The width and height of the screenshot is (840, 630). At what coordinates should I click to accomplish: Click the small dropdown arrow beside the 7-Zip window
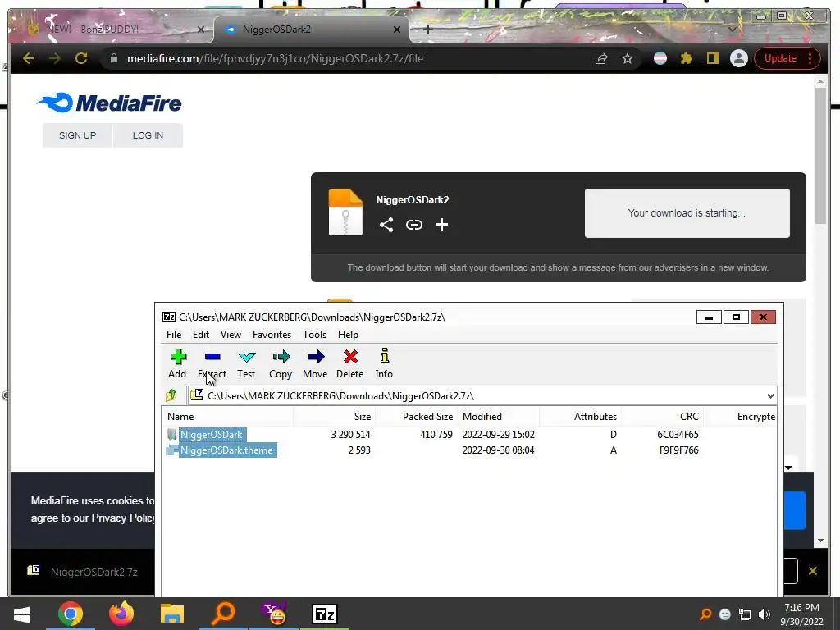tap(788, 468)
